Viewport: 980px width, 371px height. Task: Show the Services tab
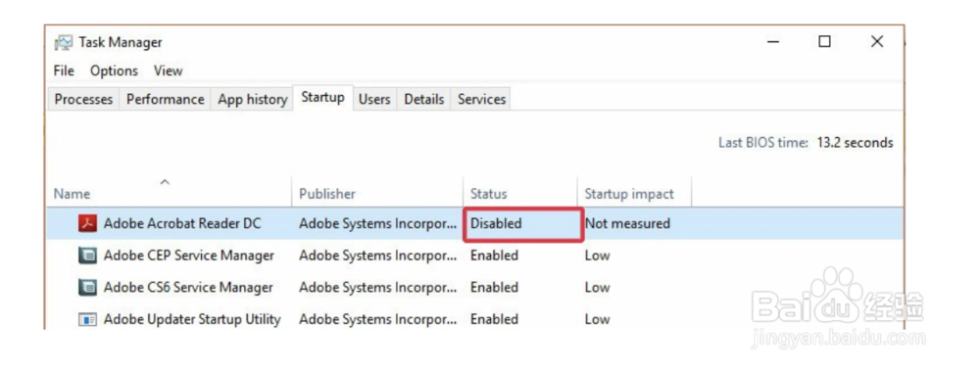pyautogui.click(x=481, y=99)
